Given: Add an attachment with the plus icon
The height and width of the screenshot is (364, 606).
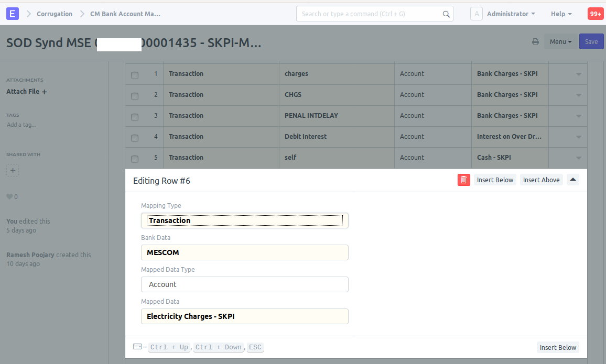Looking at the screenshot, I should coord(45,92).
